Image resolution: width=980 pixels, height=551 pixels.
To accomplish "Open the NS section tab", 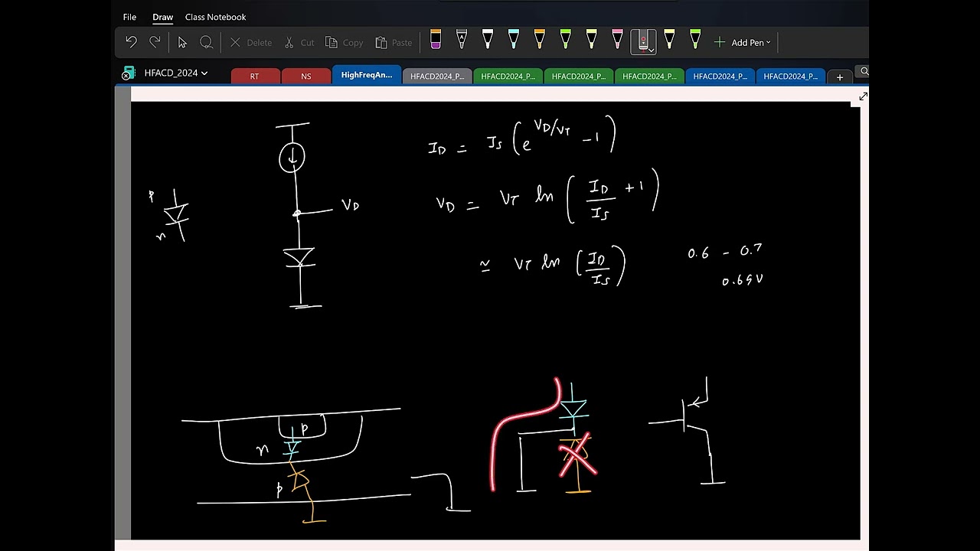I will pyautogui.click(x=305, y=76).
